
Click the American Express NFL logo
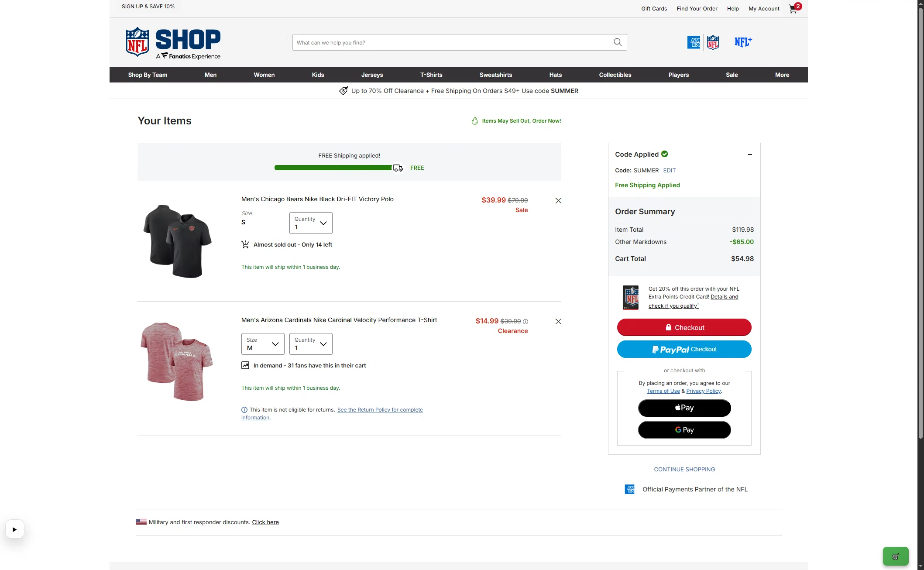703,42
